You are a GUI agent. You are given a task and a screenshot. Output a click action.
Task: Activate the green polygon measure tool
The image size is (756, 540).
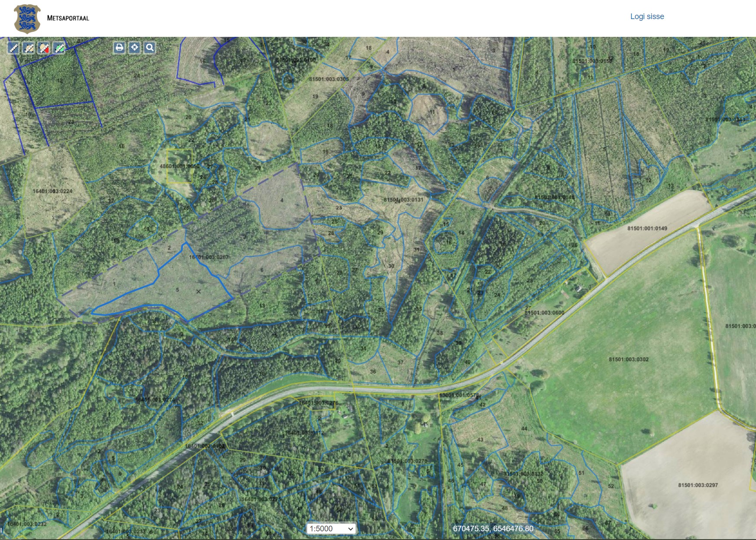pos(59,48)
